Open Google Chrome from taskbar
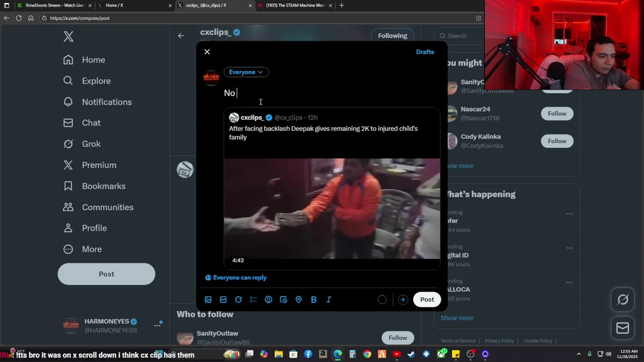This screenshot has height=362, width=644. point(367,354)
